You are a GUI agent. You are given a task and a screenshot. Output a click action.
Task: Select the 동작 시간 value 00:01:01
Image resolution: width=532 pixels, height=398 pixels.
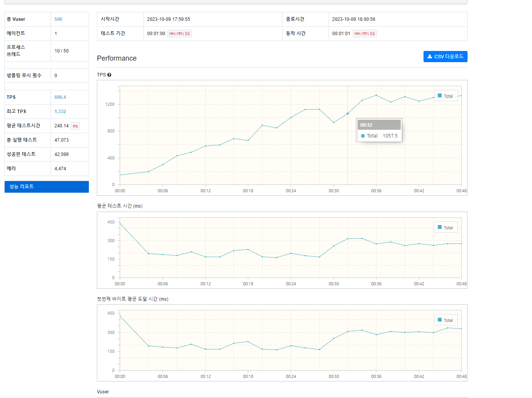[x=341, y=34]
